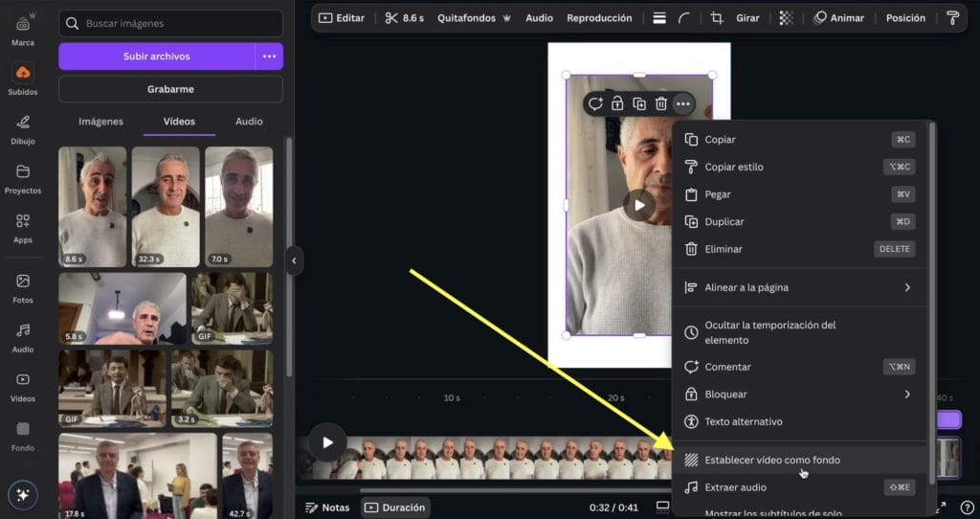The width and height of the screenshot is (980, 519).
Task: Click the Grabarme button
Action: point(170,89)
